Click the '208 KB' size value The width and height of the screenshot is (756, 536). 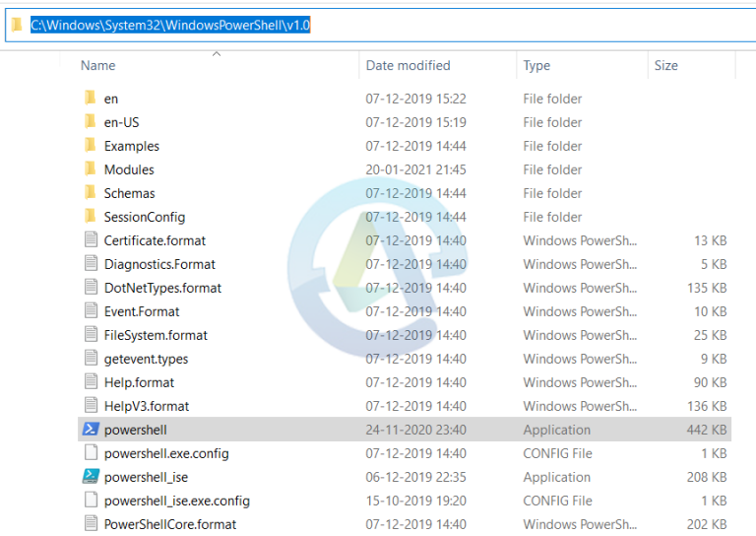coord(707,477)
